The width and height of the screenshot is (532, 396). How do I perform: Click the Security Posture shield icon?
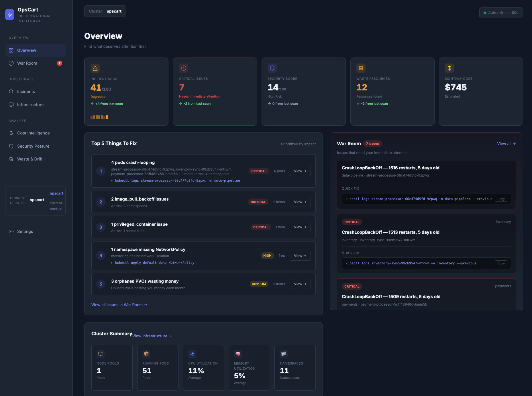[11, 146]
